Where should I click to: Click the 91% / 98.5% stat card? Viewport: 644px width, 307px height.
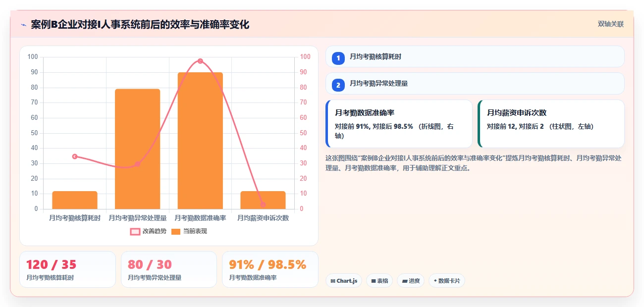pos(270,269)
